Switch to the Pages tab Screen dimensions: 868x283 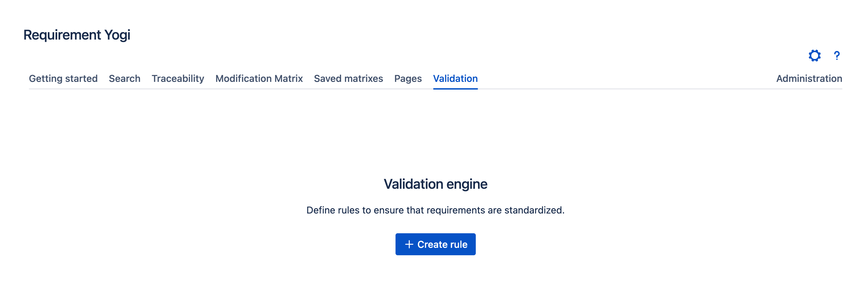(x=408, y=79)
